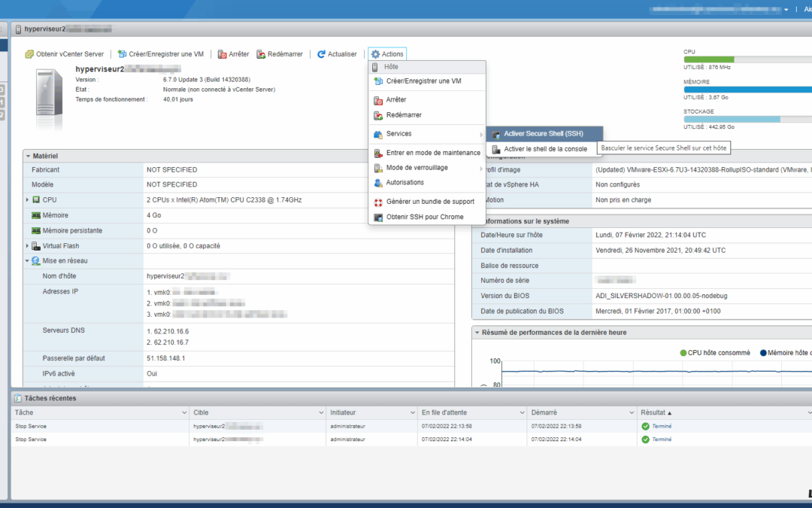Click the Obtenir vCenter Server icon
The height and width of the screenshot is (508, 812).
click(29, 54)
